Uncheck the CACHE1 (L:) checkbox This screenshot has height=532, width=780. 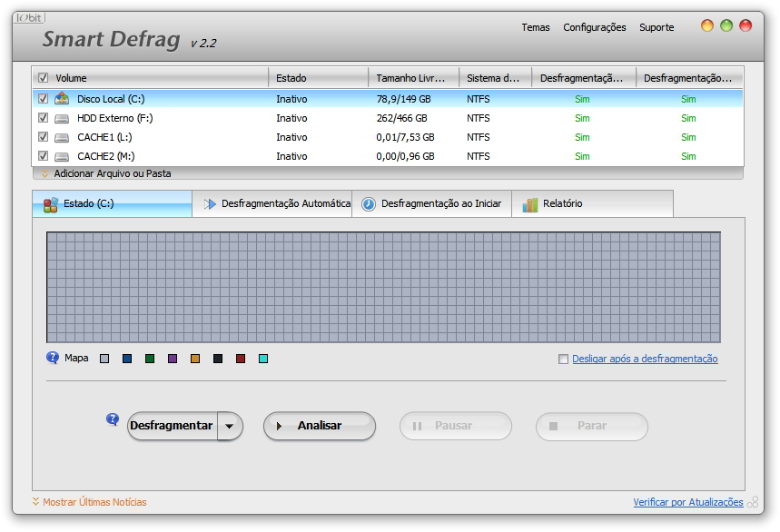click(44, 137)
